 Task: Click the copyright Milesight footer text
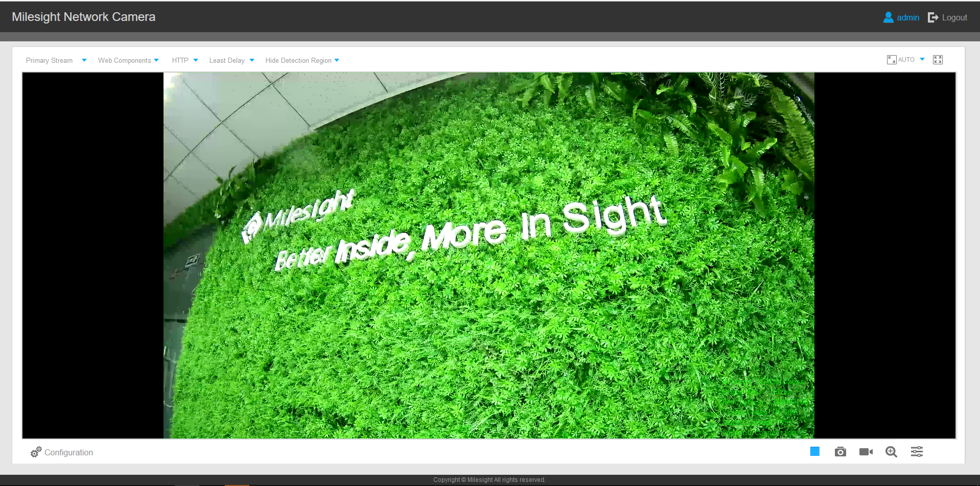489,480
